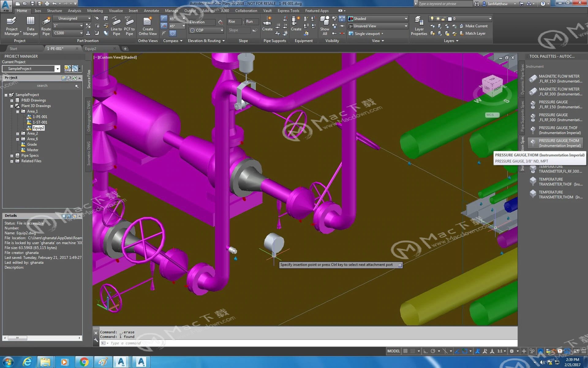This screenshot has height=368, width=588.
Task: Switch to the Equip2 drawing tab
Action: click(90, 49)
